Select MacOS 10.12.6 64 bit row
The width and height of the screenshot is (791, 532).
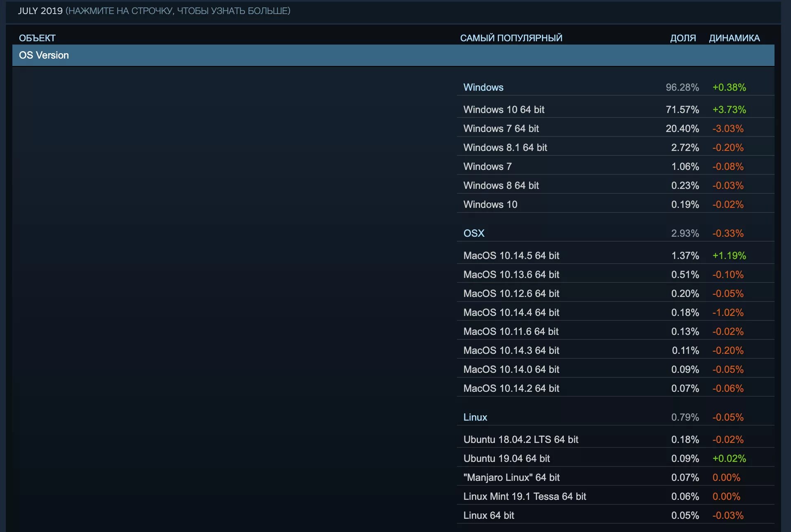tap(615, 294)
